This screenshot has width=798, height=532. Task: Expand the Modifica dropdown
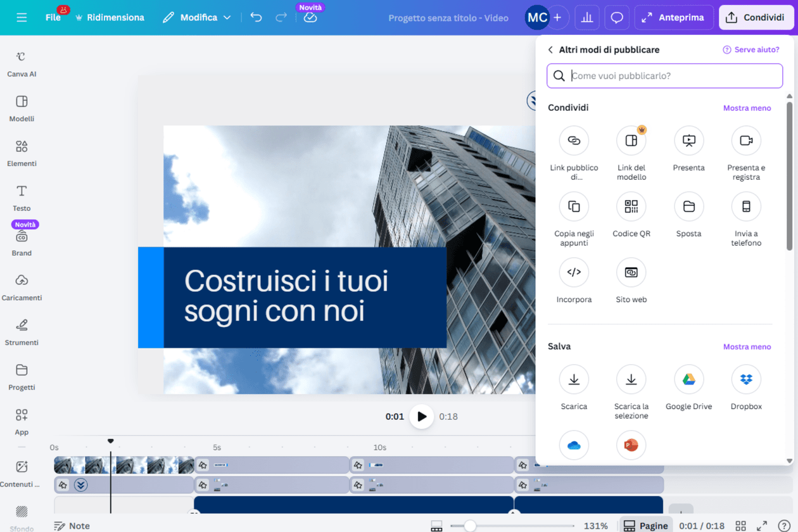pyautogui.click(x=197, y=18)
